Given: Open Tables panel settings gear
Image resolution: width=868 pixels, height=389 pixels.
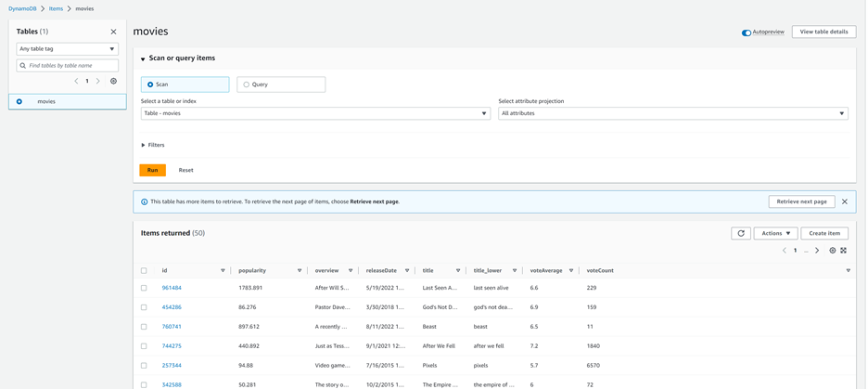Looking at the screenshot, I should 113,81.
